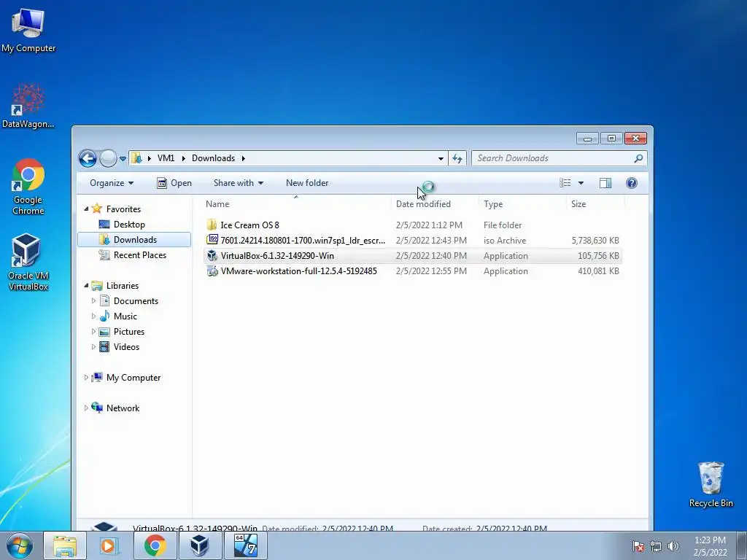Click the Explorer Forward arrow button
The image size is (747, 560).
[x=108, y=158]
